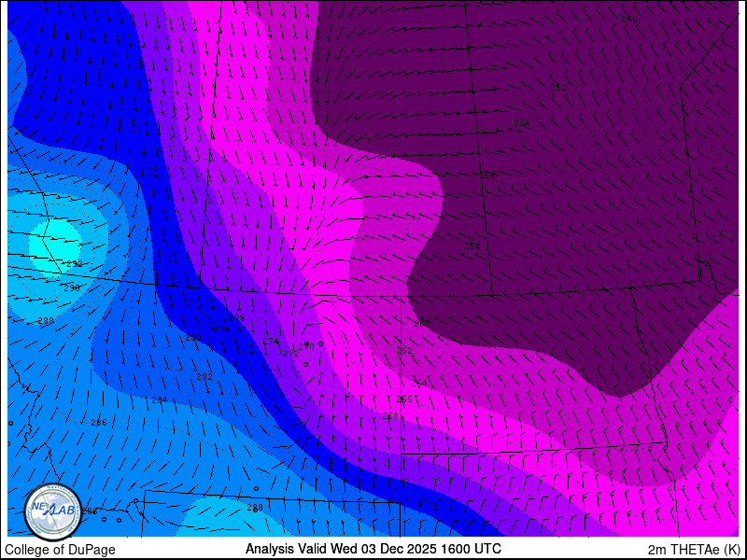Select the 292 contour label
The image size is (747, 560).
tap(75, 264)
